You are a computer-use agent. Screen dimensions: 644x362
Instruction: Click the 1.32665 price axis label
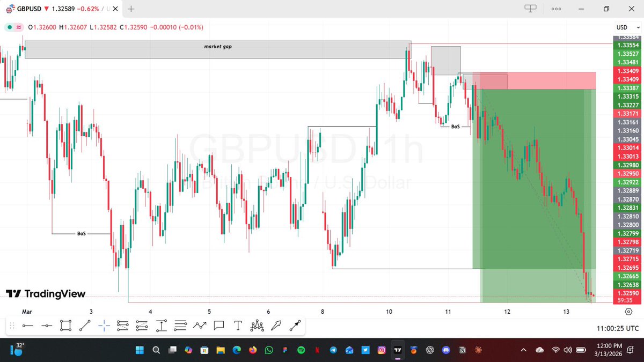point(627,276)
